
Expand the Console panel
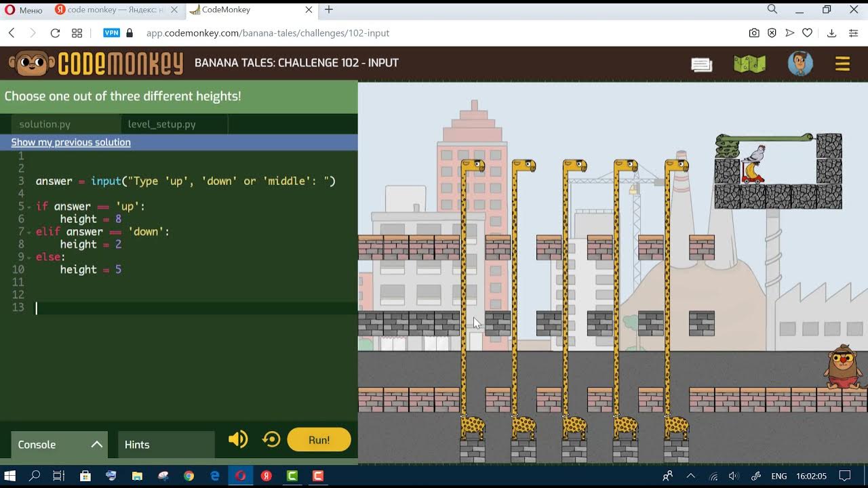(x=59, y=445)
